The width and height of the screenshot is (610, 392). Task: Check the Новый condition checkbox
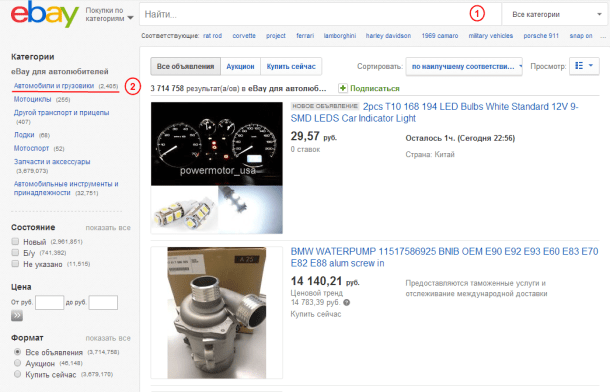click(15, 242)
